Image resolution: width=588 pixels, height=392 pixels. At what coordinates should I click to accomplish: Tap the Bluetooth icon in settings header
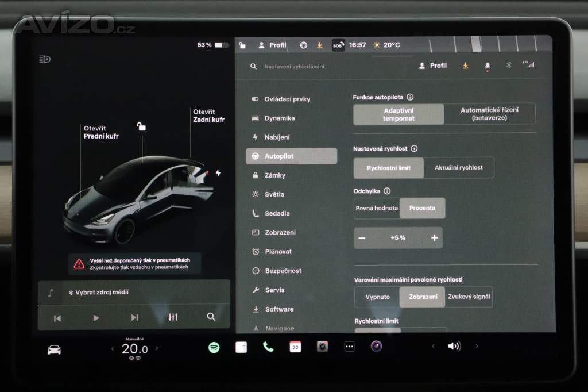[508, 66]
